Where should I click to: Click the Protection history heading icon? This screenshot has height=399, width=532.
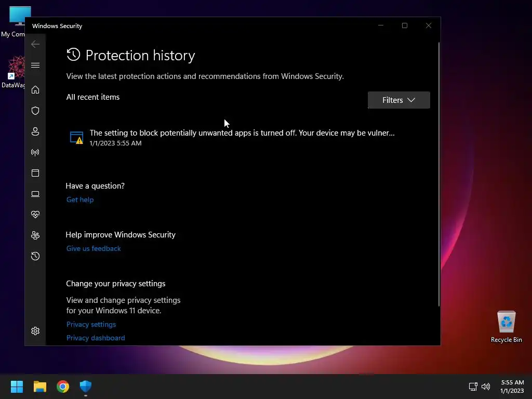click(73, 55)
